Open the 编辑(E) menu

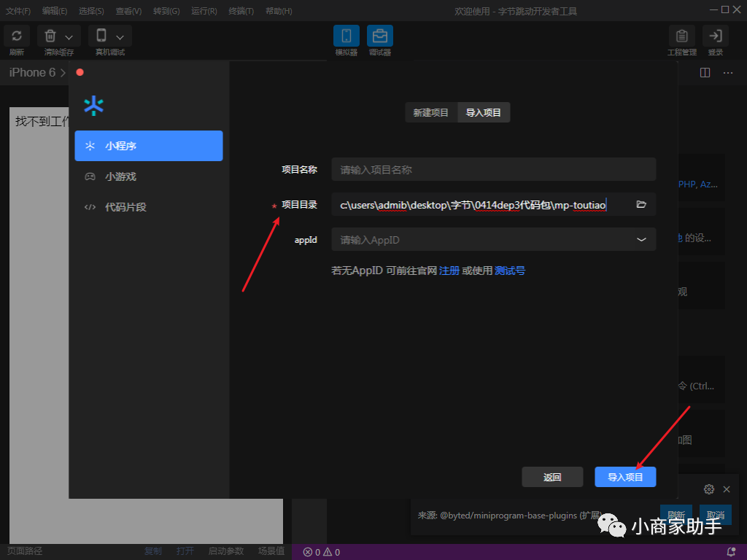click(54, 10)
